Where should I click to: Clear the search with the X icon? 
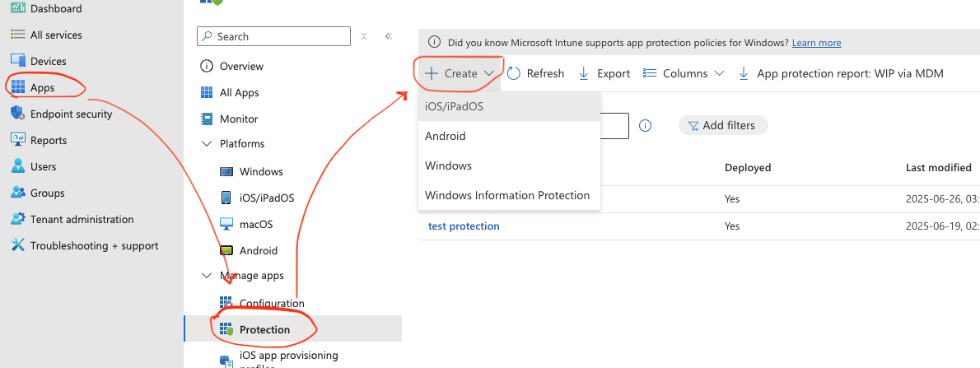[x=364, y=36]
